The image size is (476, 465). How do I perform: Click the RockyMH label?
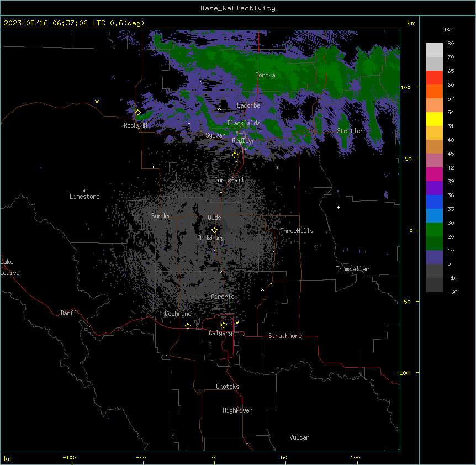click(135, 125)
